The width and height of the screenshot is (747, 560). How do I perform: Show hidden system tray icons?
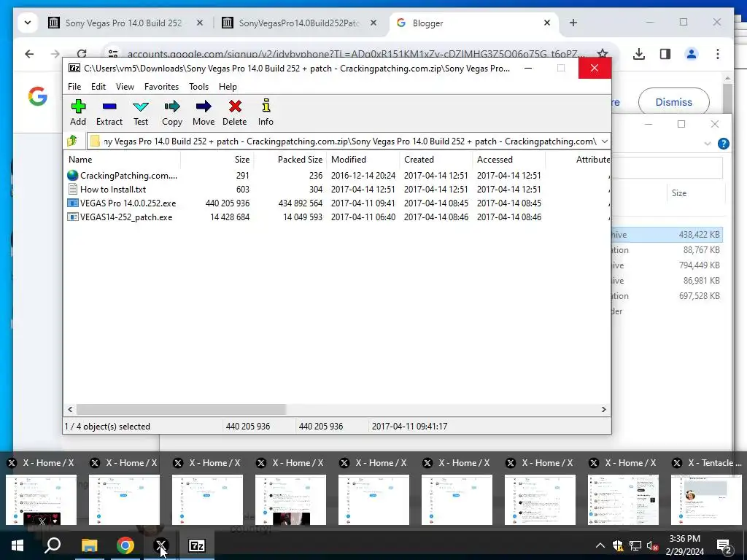(600, 545)
